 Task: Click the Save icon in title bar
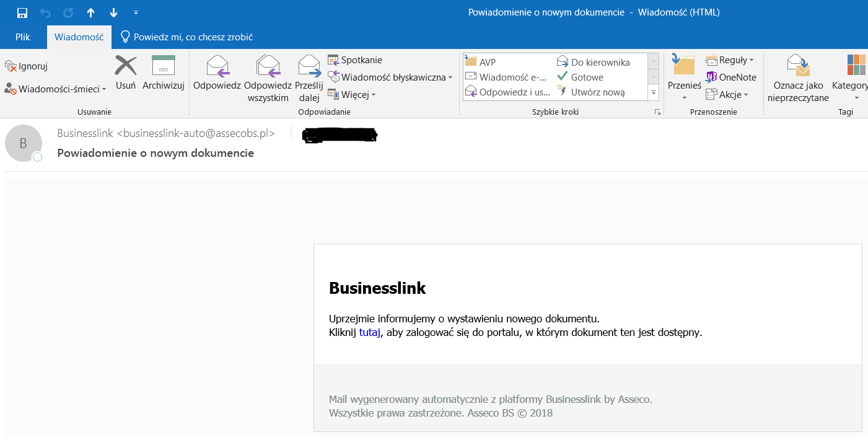[22, 12]
